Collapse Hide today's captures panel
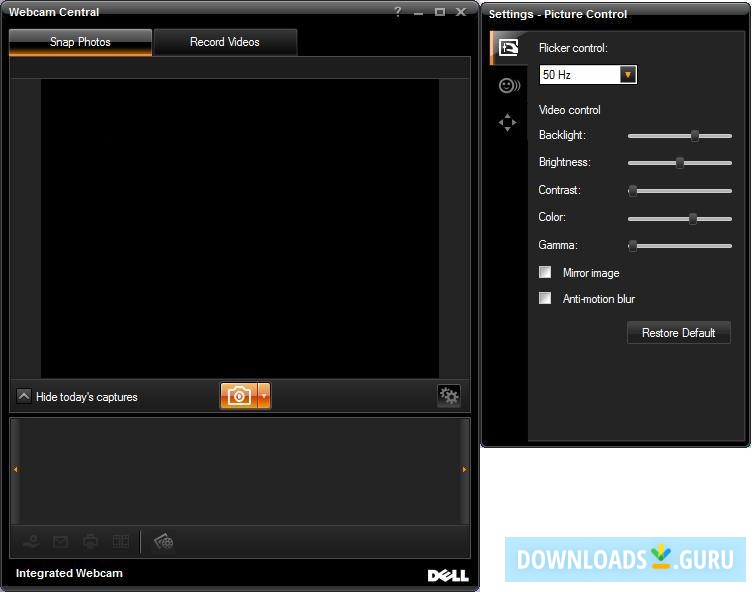 pyautogui.click(x=24, y=396)
